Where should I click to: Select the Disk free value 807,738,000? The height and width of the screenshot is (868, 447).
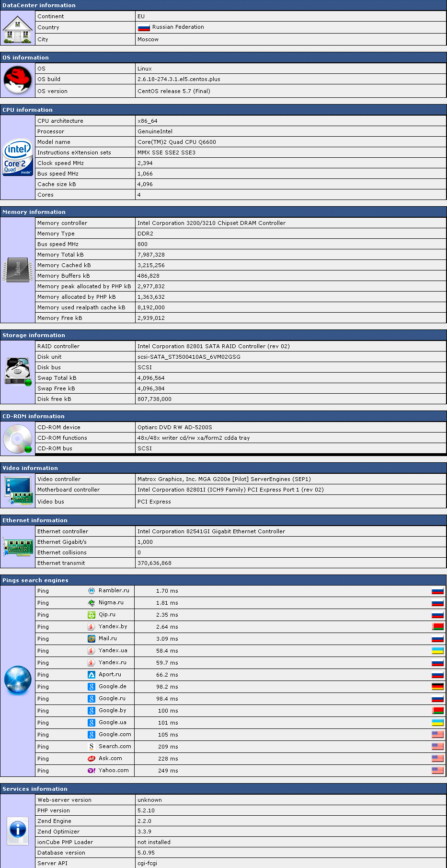coord(154,399)
